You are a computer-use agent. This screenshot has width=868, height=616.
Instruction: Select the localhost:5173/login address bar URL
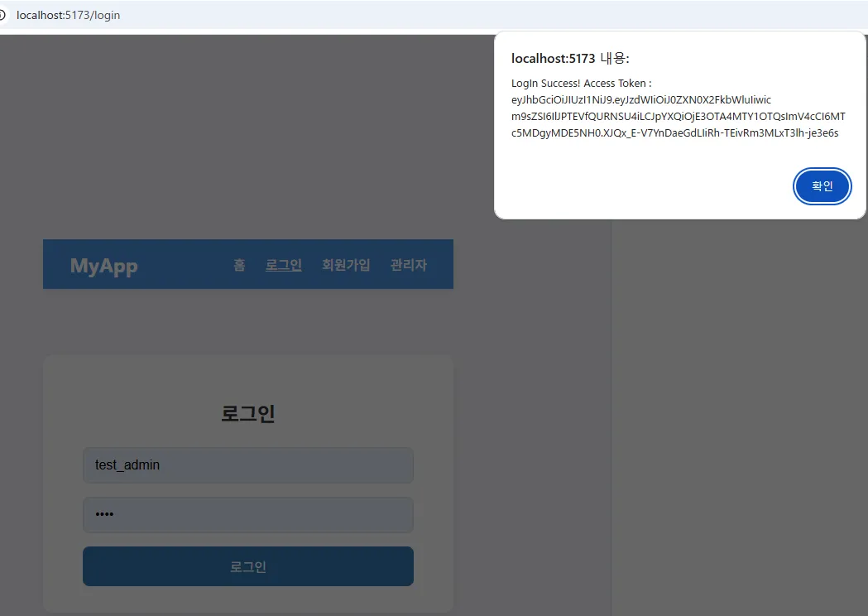68,15
